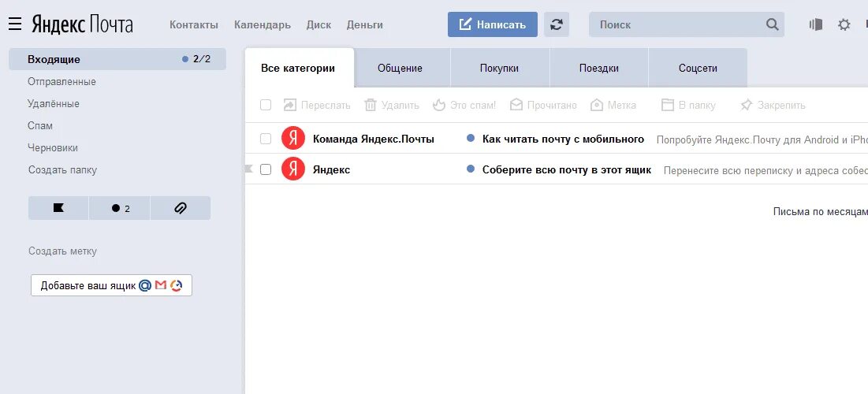
Task: Open the Отправленные folder
Action: point(61,81)
